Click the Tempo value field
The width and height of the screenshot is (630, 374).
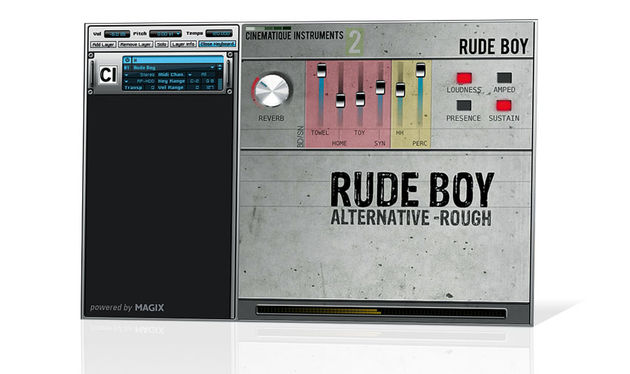coord(219,34)
